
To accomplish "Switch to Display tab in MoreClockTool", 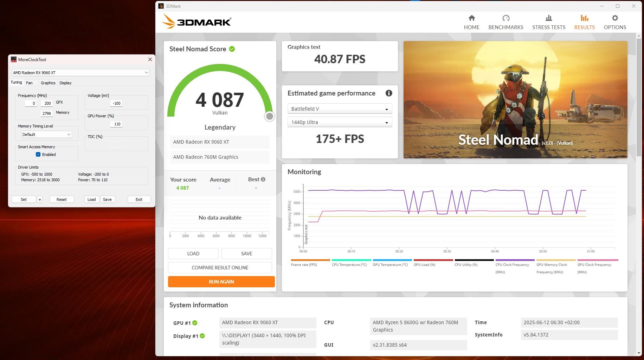I will [65, 83].
